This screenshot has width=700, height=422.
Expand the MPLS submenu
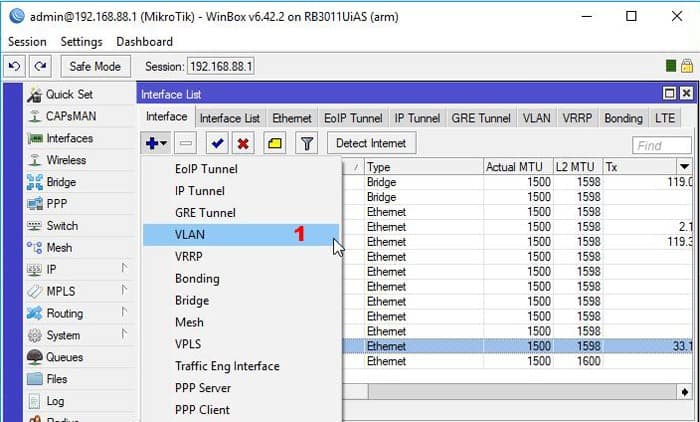click(x=125, y=290)
